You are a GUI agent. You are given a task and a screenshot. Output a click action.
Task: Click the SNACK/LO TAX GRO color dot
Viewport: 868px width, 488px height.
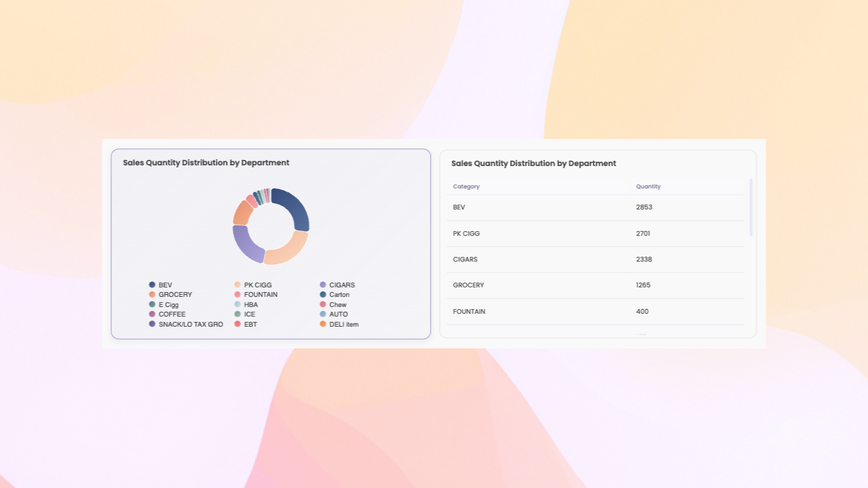pyautogui.click(x=152, y=324)
